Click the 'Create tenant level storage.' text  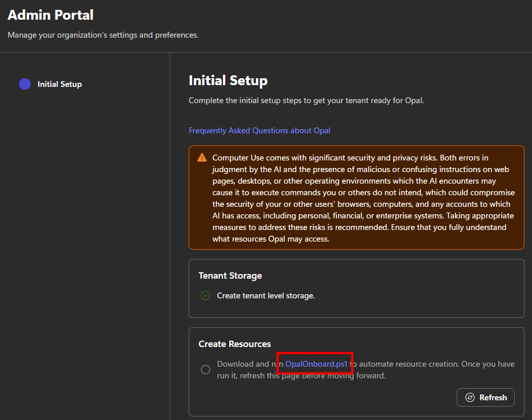(266, 295)
